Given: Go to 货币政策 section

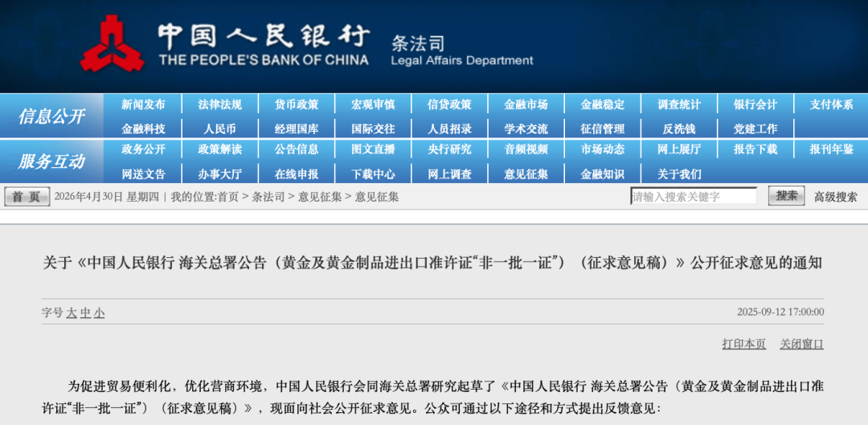Looking at the screenshot, I should (296, 104).
